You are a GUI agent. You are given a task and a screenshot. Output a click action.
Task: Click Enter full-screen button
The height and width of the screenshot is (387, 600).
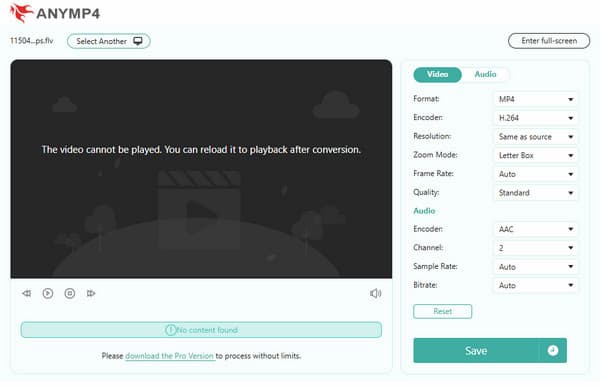549,41
